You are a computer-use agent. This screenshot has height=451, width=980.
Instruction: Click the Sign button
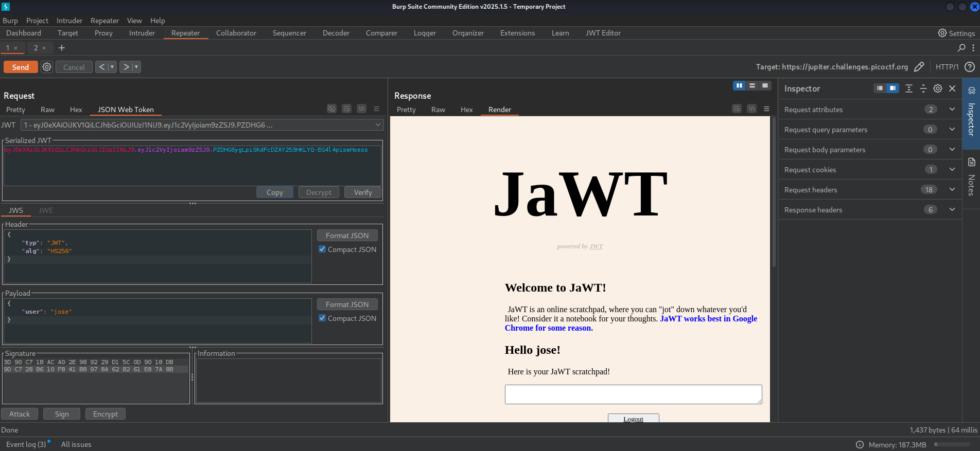(x=62, y=414)
